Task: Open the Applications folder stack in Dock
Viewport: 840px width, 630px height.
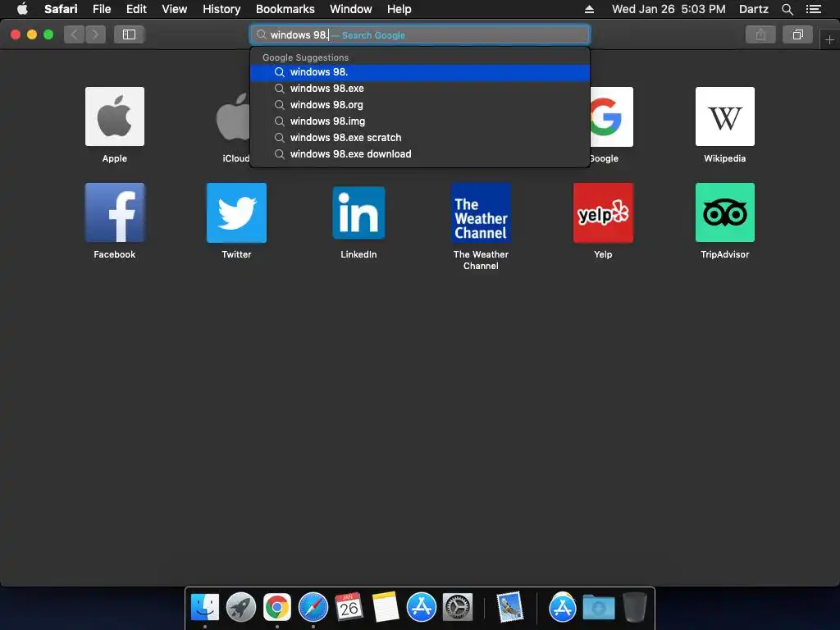Action: pos(562,608)
